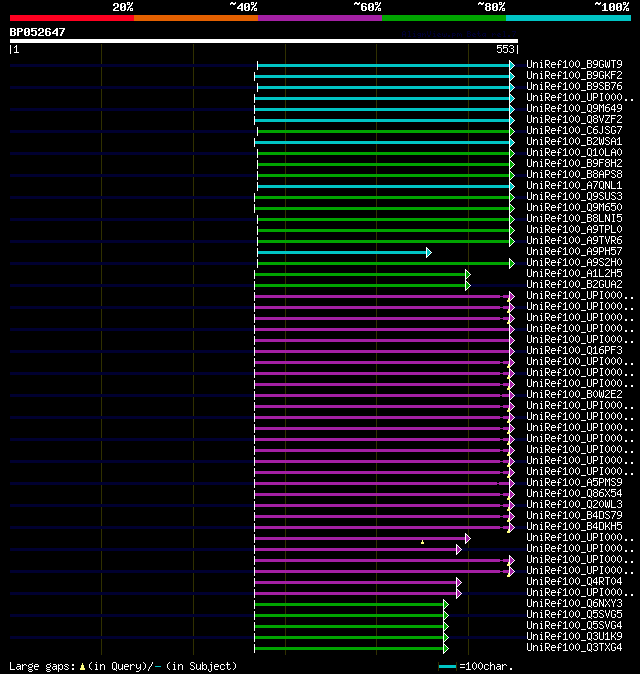The height and width of the screenshot is (674, 640).
Task: Select the UniRef100_A7QNL1 label
Action: [x=574, y=185]
